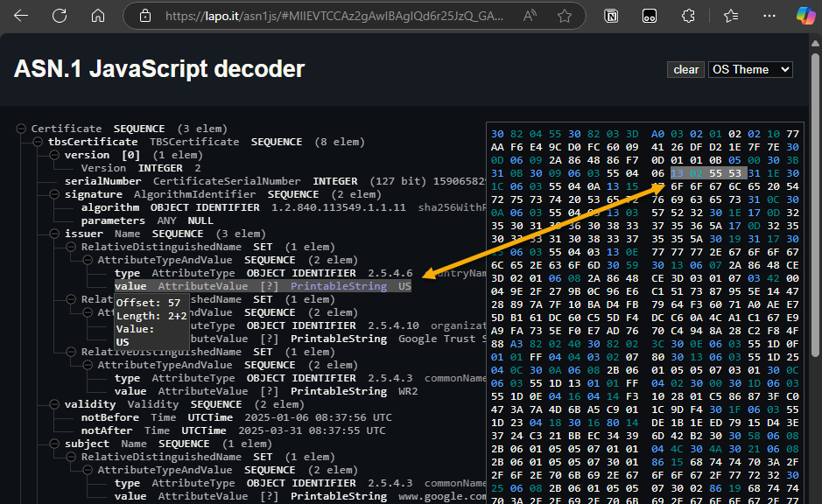The height and width of the screenshot is (504, 822).
Task: Open the Settings and more menu
Action: (769, 16)
